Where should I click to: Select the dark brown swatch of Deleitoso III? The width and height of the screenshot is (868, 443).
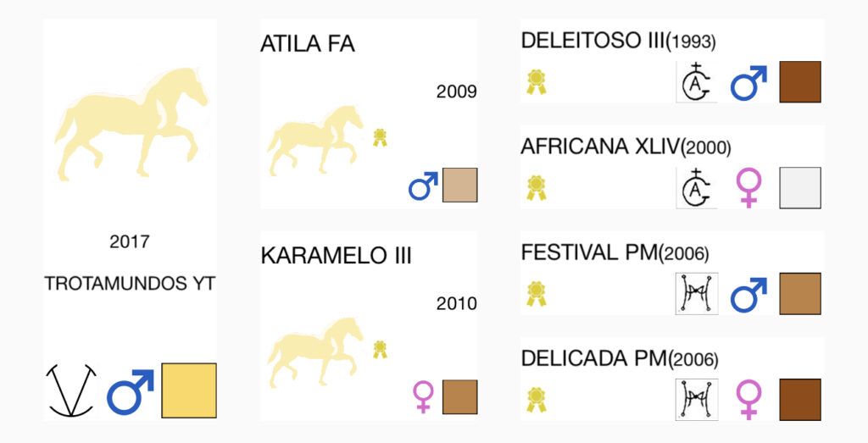(x=800, y=82)
